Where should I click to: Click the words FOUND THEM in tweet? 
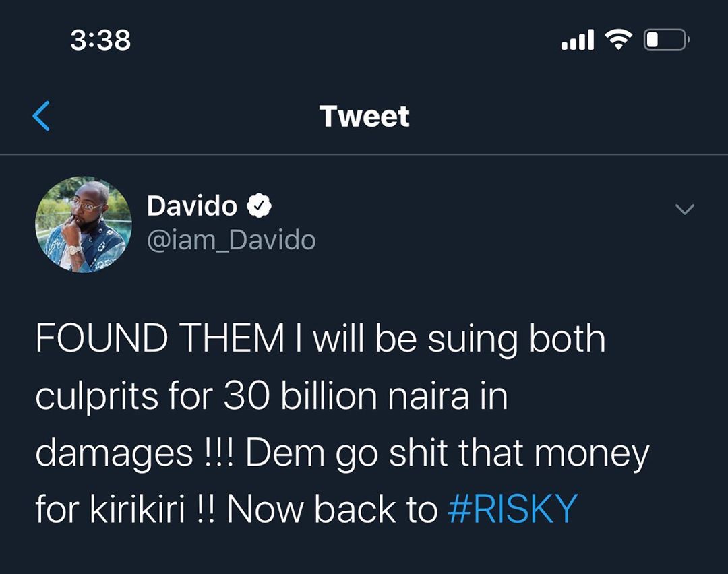point(160,339)
